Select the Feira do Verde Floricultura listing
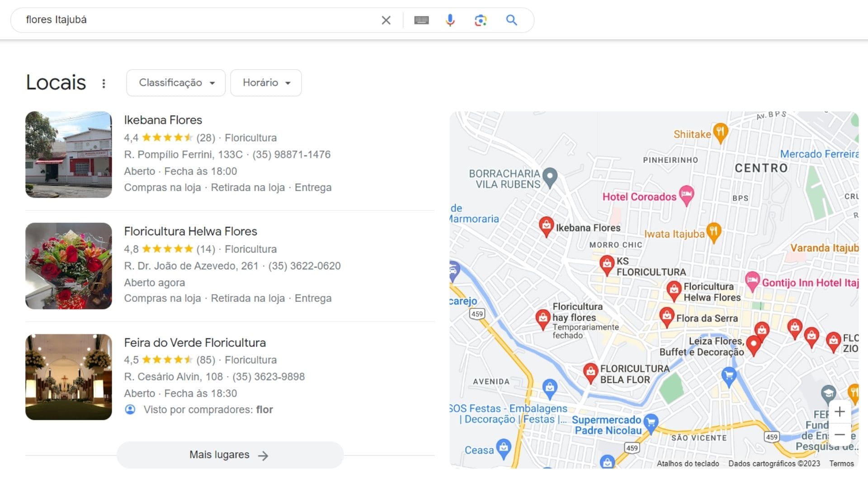The height and width of the screenshot is (488, 868). pyautogui.click(x=194, y=343)
